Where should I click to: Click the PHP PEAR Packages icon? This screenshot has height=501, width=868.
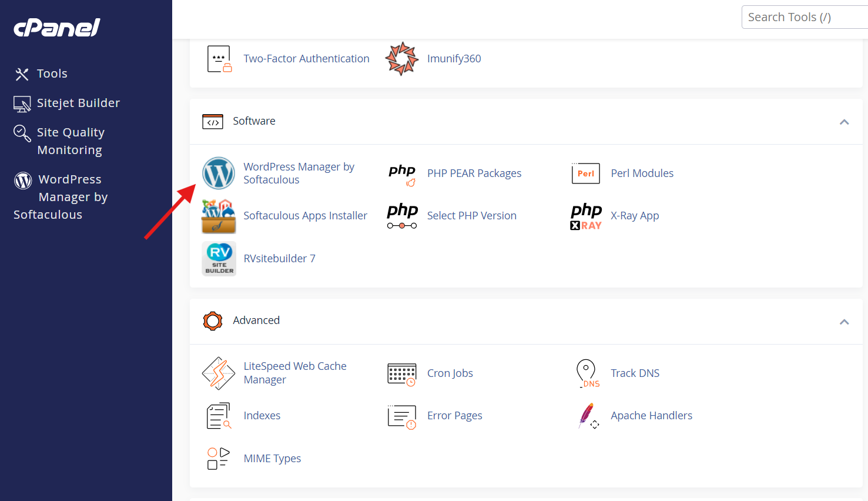(x=402, y=174)
